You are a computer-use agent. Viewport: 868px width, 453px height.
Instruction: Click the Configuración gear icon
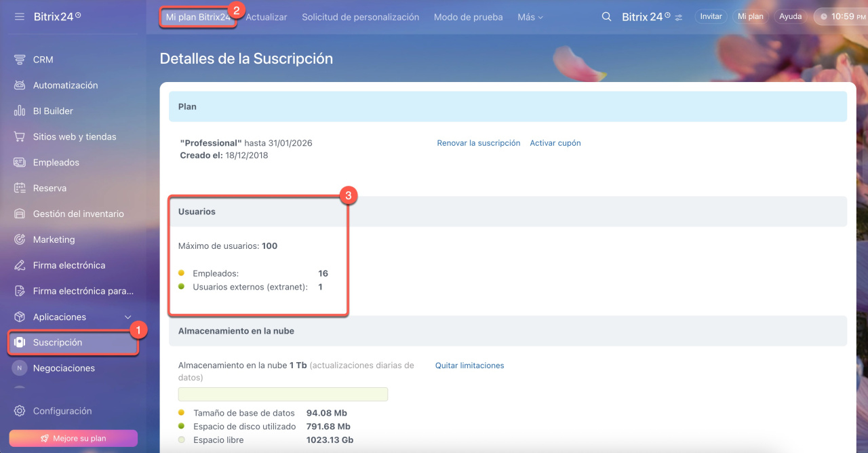pyautogui.click(x=20, y=411)
